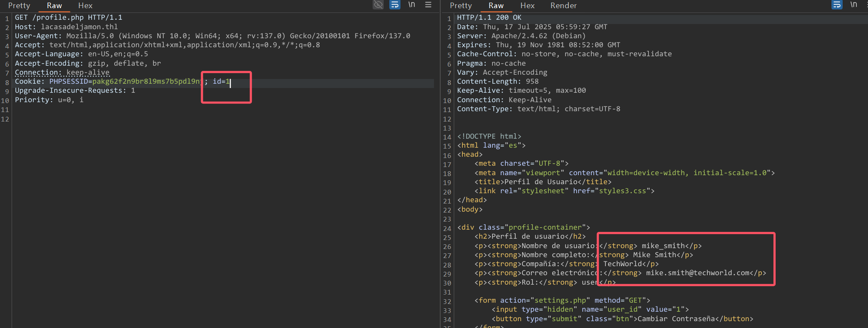Screen dimensions: 868x328
Task: Click the '<html lang="es">' line
Action: coord(492,146)
